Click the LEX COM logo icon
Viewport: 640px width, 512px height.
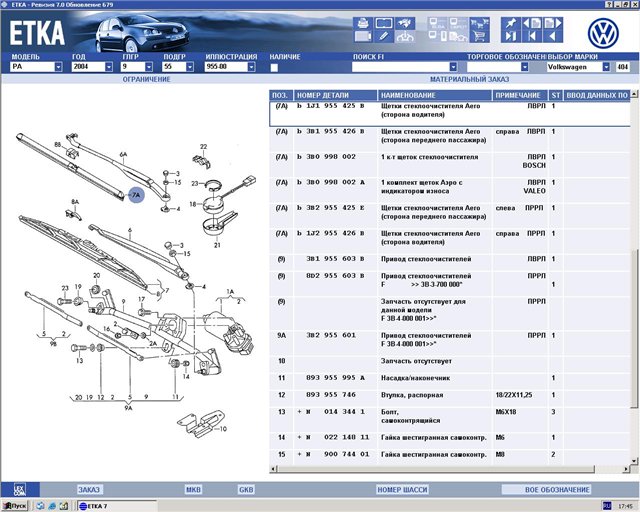click(x=20, y=489)
